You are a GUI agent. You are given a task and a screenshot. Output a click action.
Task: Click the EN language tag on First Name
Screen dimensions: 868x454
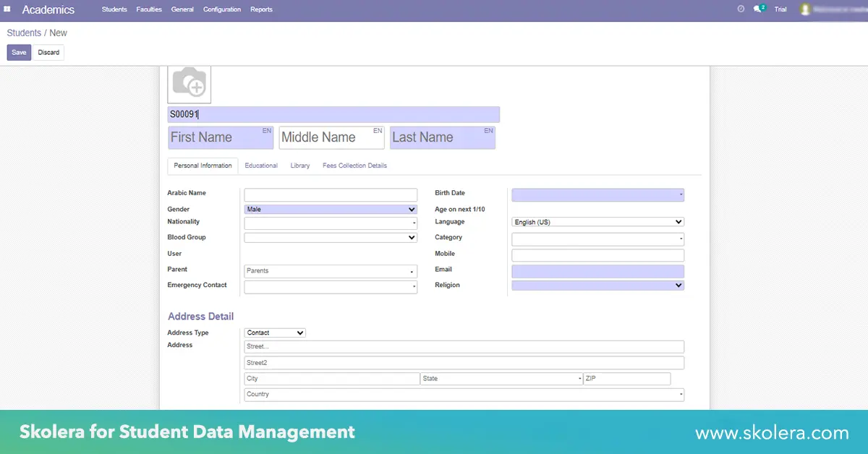point(267,131)
